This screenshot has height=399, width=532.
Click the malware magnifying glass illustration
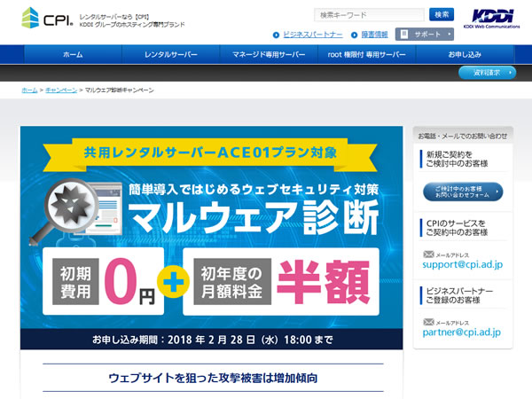[x=75, y=211]
